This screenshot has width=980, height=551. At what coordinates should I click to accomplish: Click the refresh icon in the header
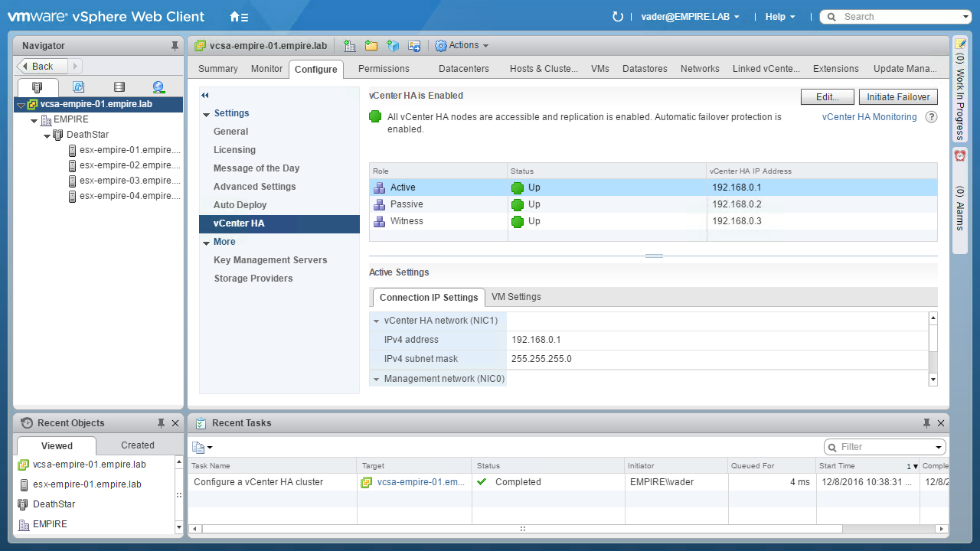pos(618,16)
